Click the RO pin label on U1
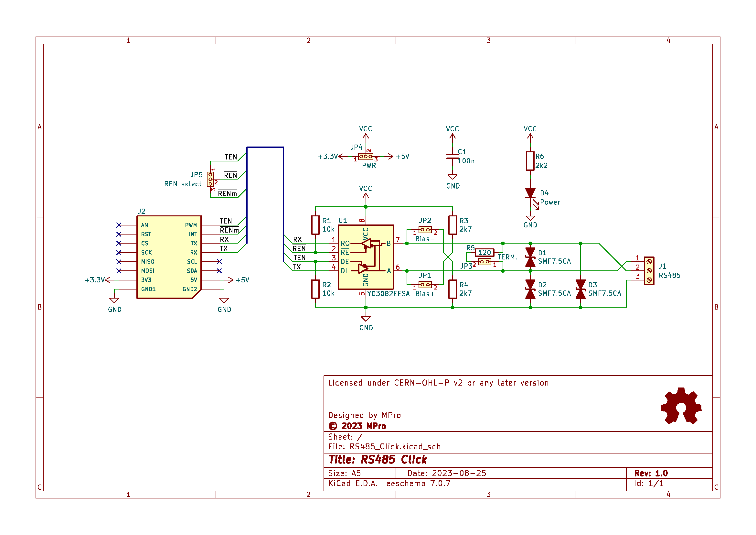 345,244
